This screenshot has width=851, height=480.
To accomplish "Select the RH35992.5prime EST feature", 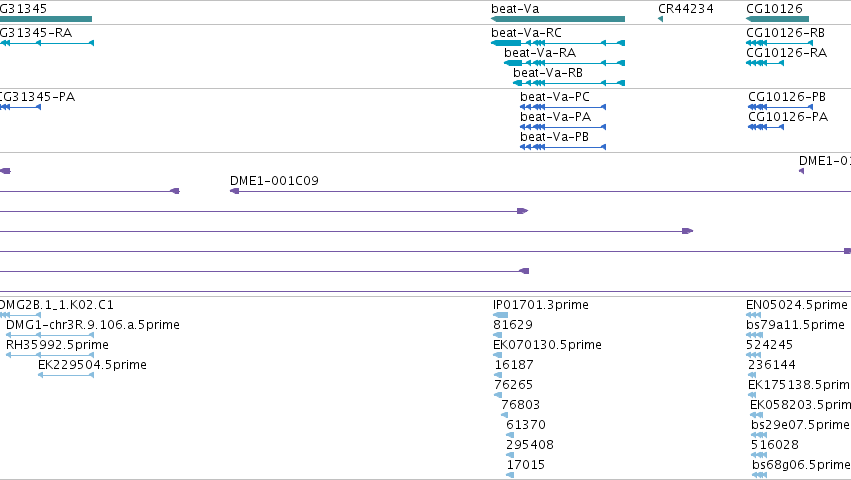I will pyautogui.click(x=50, y=355).
